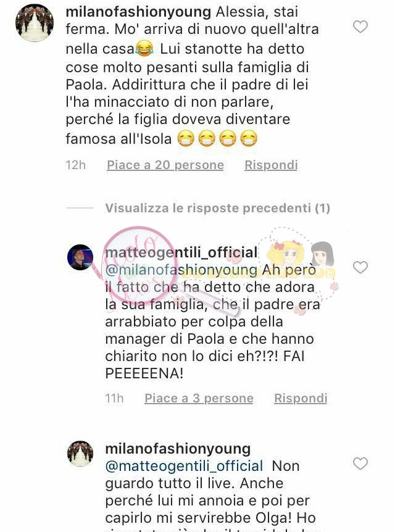Reply to matteogentili_official comment using Rispondi
The width and height of the screenshot is (395, 532).
click(x=301, y=398)
